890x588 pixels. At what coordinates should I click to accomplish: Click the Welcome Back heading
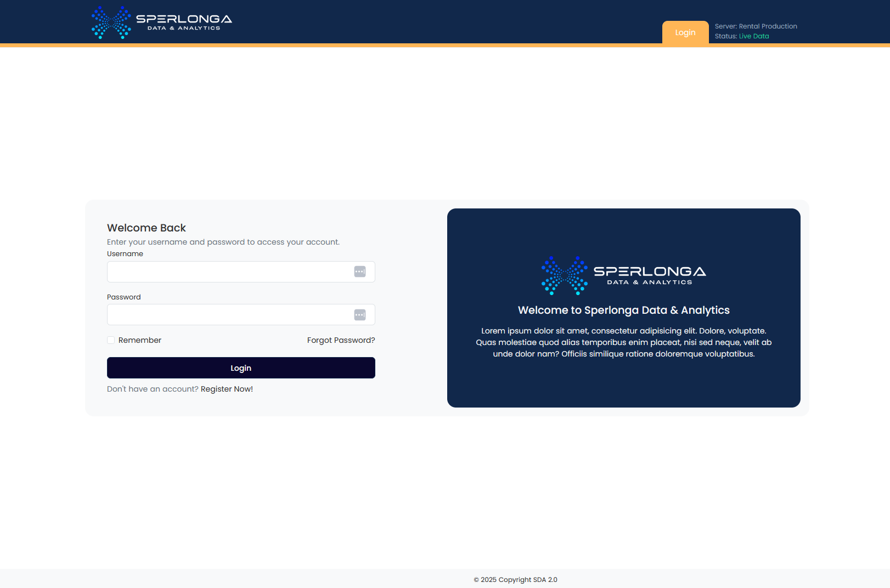(x=147, y=228)
